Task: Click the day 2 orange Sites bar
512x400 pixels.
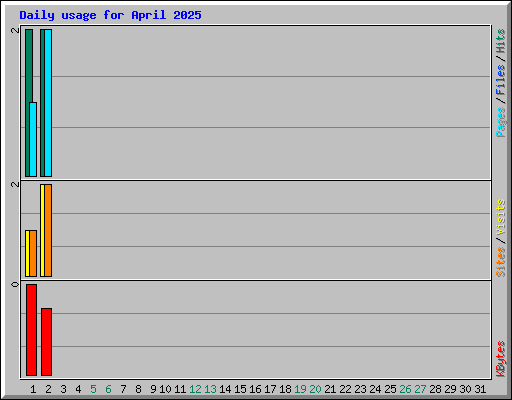Action: [48, 230]
